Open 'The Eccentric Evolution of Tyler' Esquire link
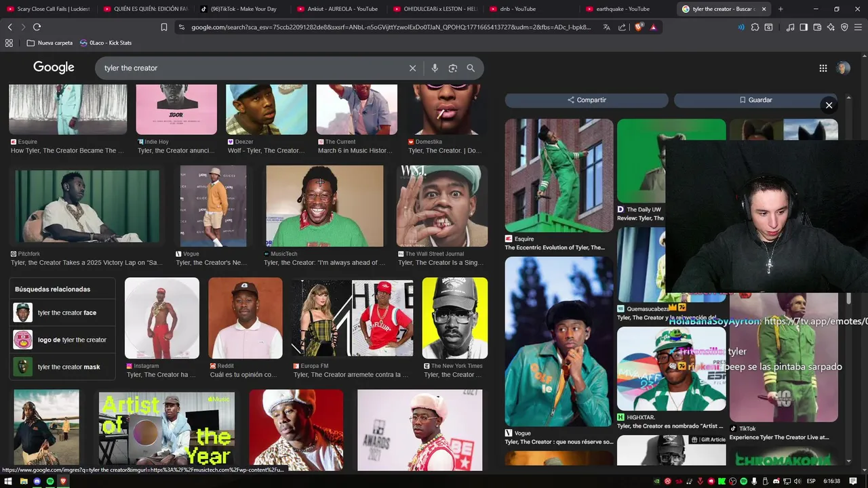 pyautogui.click(x=555, y=247)
